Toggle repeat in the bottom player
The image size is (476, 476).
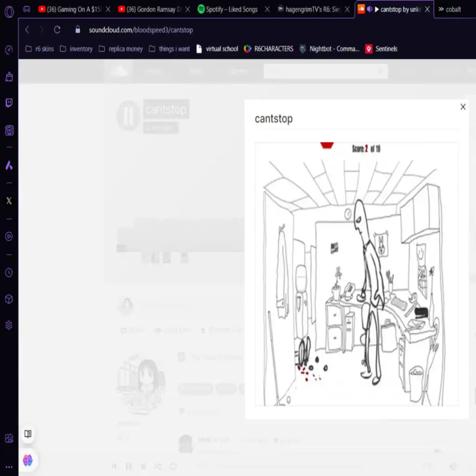click(x=173, y=466)
